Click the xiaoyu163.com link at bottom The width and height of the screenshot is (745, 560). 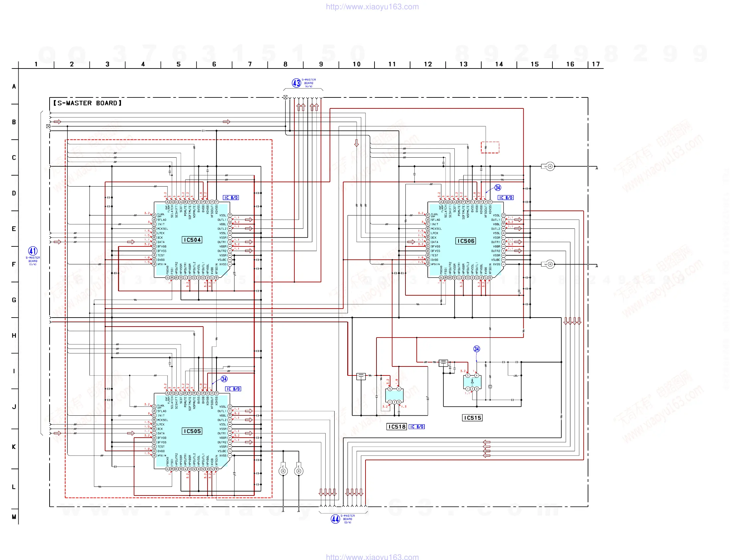tap(372, 557)
